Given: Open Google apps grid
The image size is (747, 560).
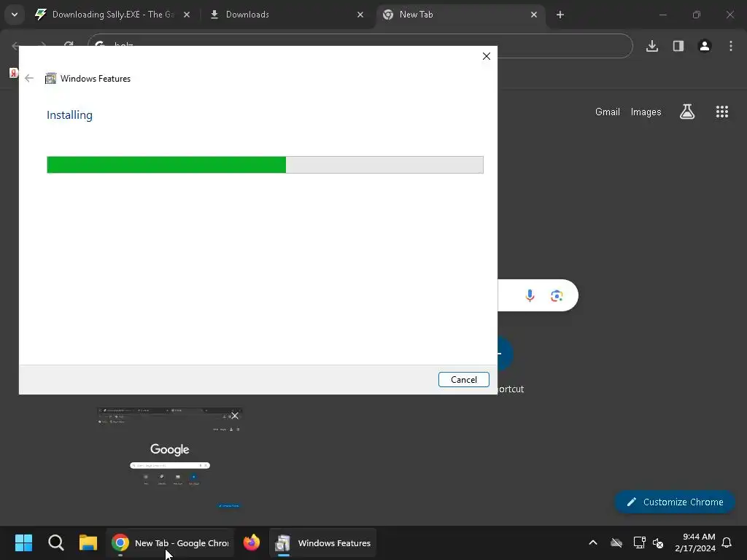Looking at the screenshot, I should coord(722,112).
